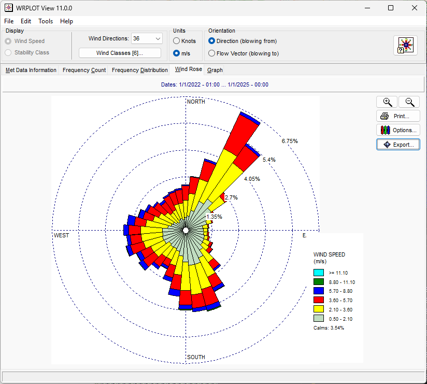The height and width of the screenshot is (384, 427).
Task: Switch to Met Data Information tab
Action: tap(31, 70)
